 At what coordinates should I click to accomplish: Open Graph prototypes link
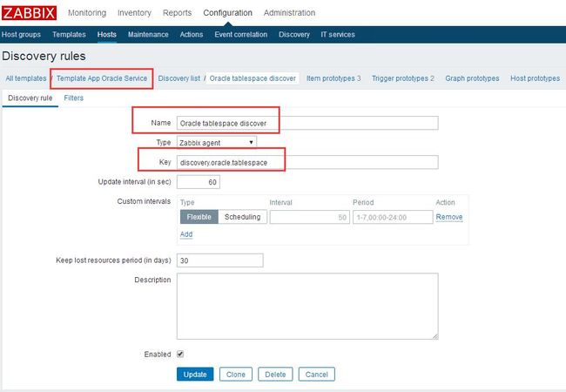click(x=472, y=78)
